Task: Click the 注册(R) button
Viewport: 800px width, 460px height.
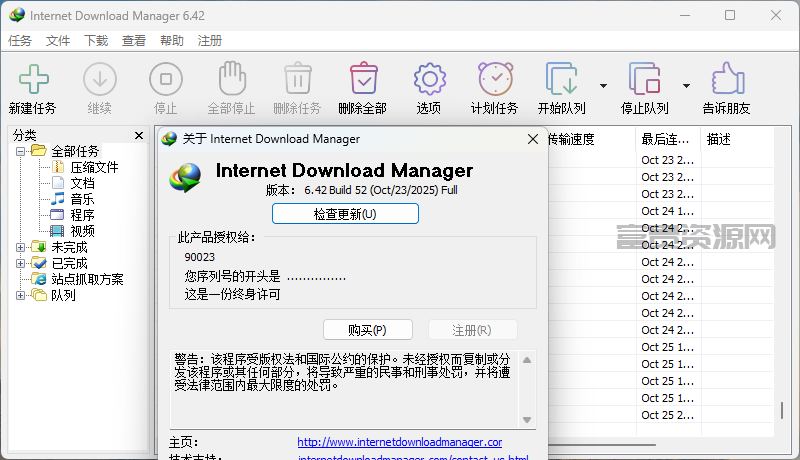Action: tap(472, 330)
